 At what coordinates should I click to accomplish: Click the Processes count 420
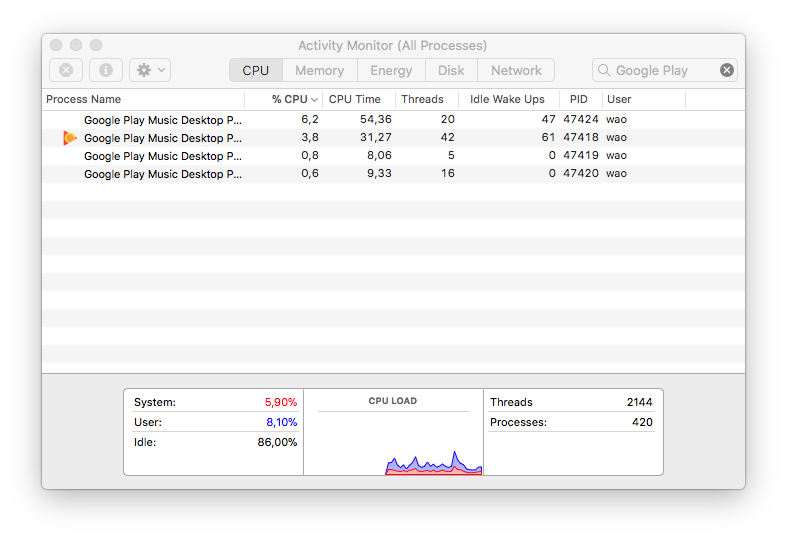642,423
